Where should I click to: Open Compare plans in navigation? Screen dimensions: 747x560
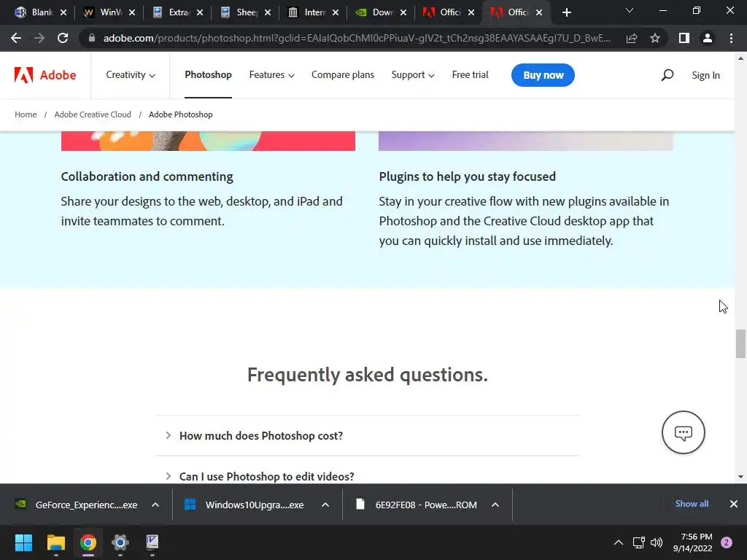(x=343, y=75)
